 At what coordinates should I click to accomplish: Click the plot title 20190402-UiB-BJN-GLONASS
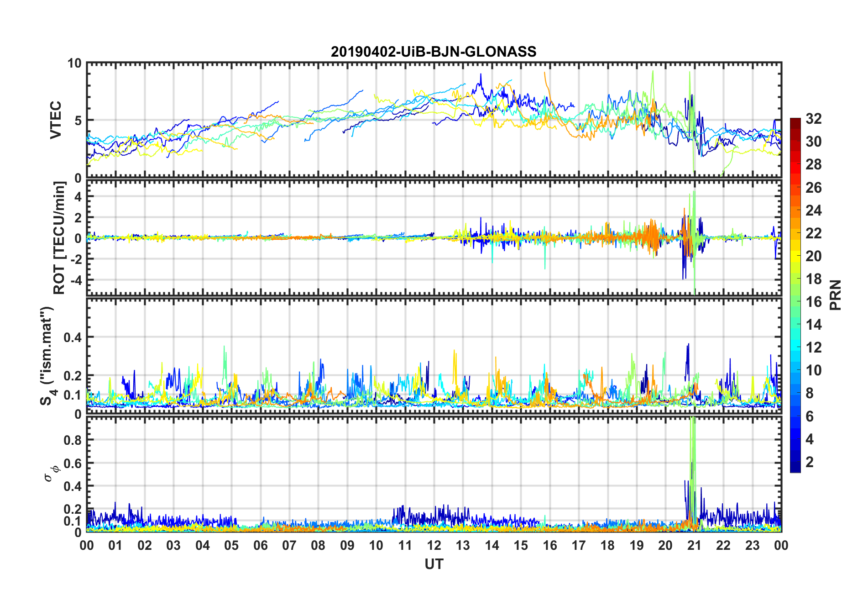pyautogui.click(x=434, y=52)
